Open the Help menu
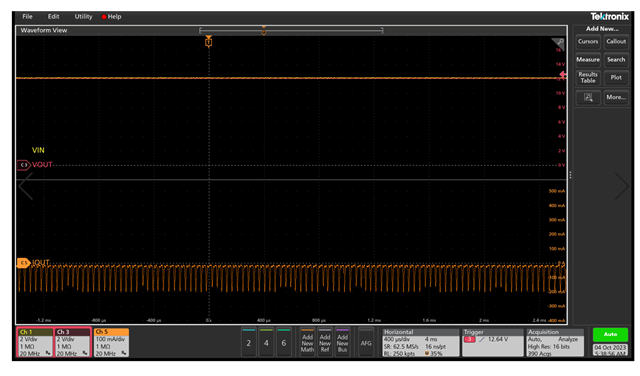The height and width of the screenshot is (376, 640). pos(111,17)
